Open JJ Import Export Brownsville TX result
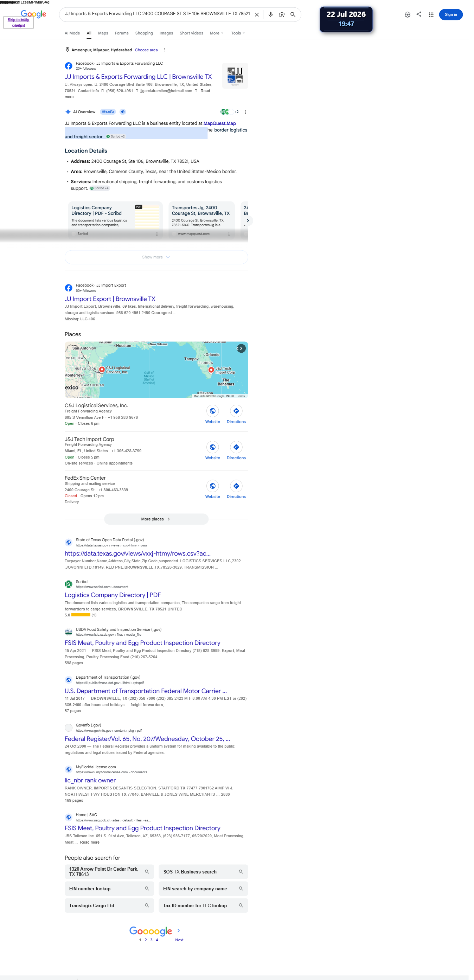The image size is (474, 980). click(110, 299)
